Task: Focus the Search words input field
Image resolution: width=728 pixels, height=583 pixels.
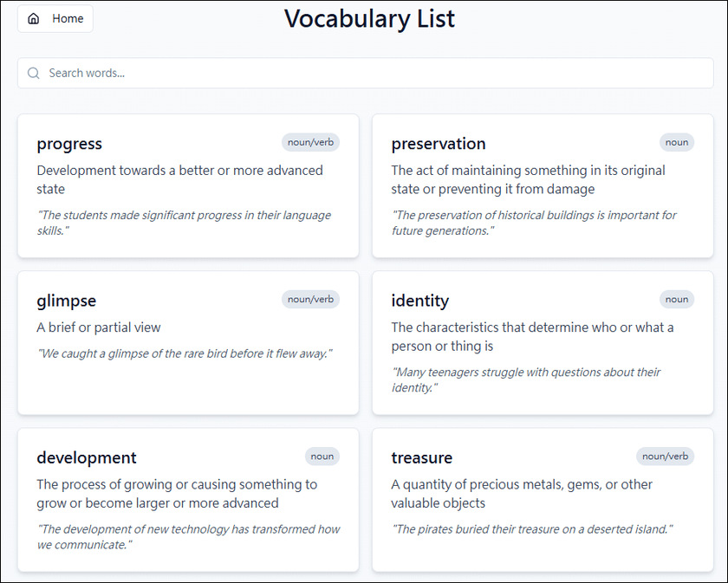Action: click(366, 73)
